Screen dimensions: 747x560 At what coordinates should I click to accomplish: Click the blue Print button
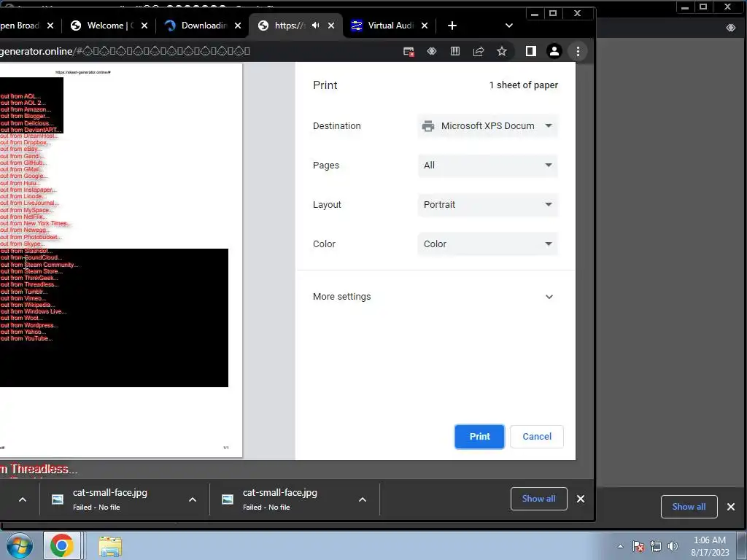[x=479, y=436]
